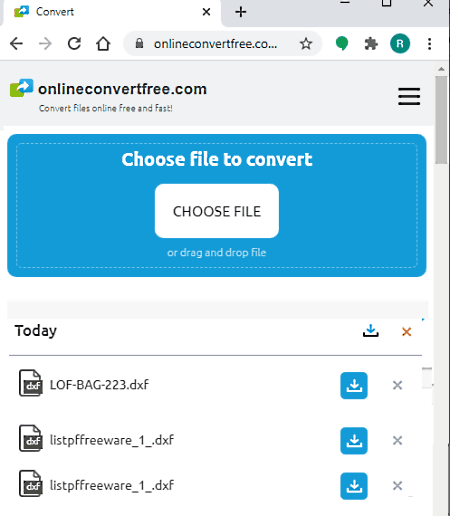The height and width of the screenshot is (516, 450).
Task: Open the Chrome profile avatar R
Action: coord(400,44)
